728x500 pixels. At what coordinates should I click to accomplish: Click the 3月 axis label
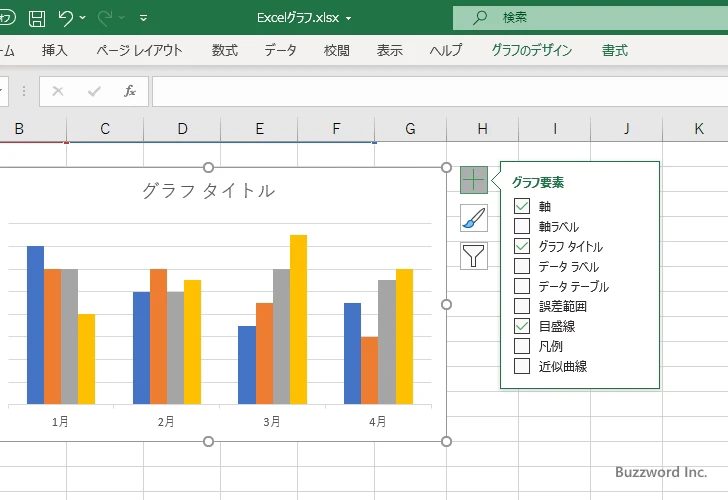[272, 422]
